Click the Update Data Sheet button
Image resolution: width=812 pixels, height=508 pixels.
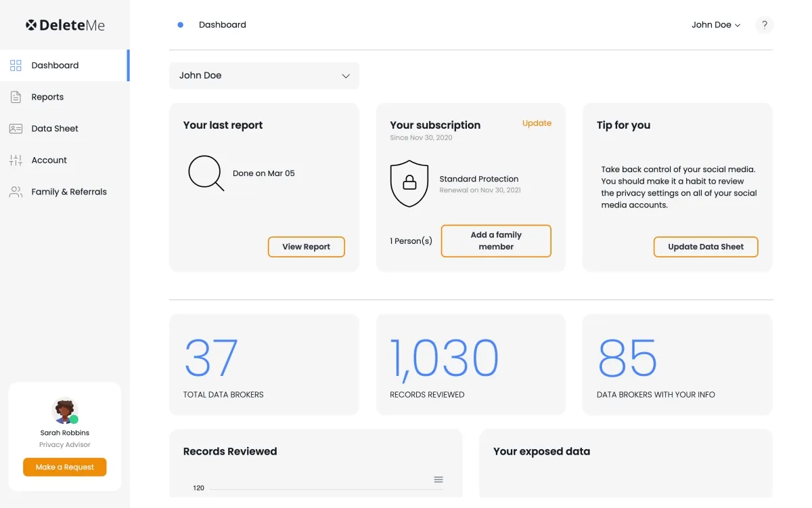point(705,247)
